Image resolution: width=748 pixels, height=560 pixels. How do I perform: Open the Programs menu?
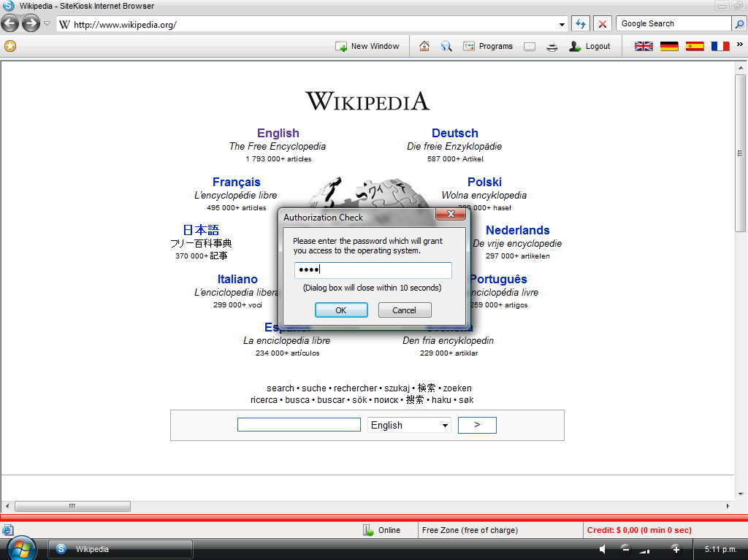[x=488, y=46]
